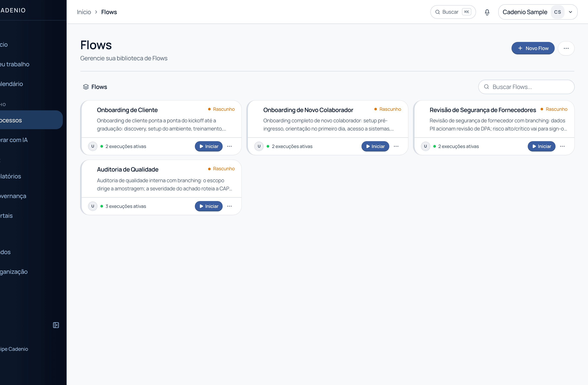
Task: Click the U avatar on Onboarding de Cliente card
Action: click(x=93, y=146)
